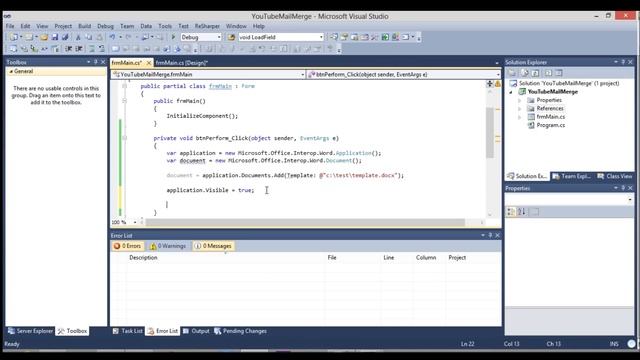Close the frmMain.cs tab with its X
The height and width of the screenshot is (360, 640).
click(149, 63)
